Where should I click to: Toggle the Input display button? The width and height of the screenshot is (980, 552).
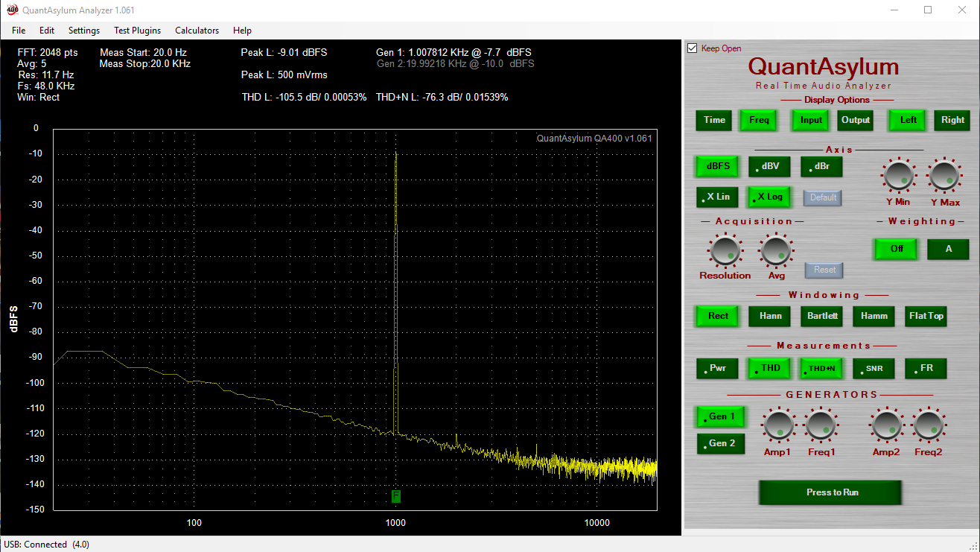pyautogui.click(x=811, y=120)
